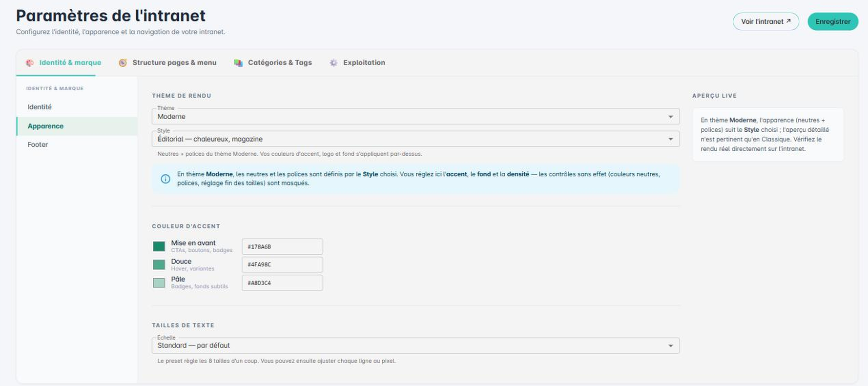
Task: Open the Footer section in the sidebar
Action: 77,144
